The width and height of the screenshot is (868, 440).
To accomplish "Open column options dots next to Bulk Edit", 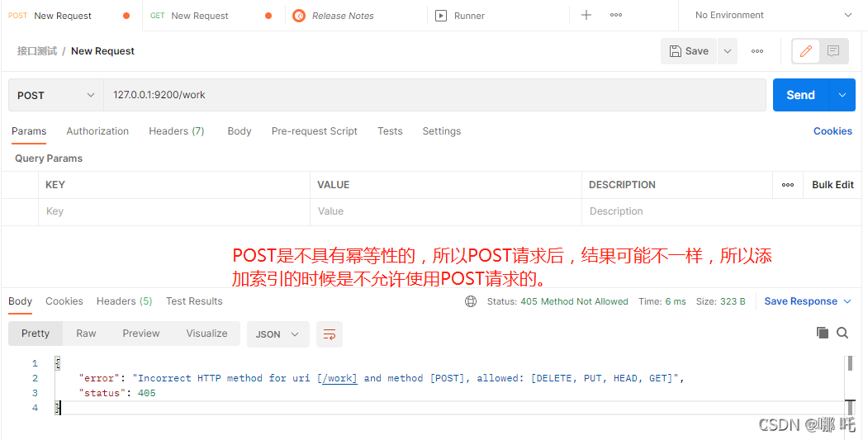I will point(788,185).
